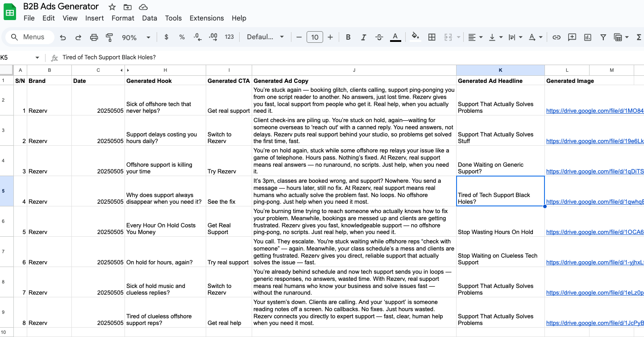Click the Functions sigma icon

click(639, 37)
